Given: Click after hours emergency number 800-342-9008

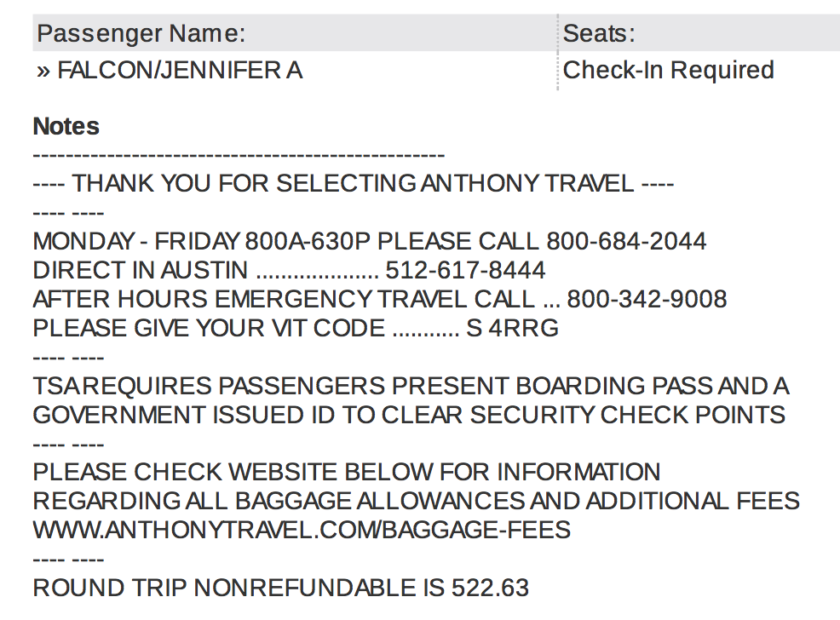Looking at the screenshot, I should [647, 299].
